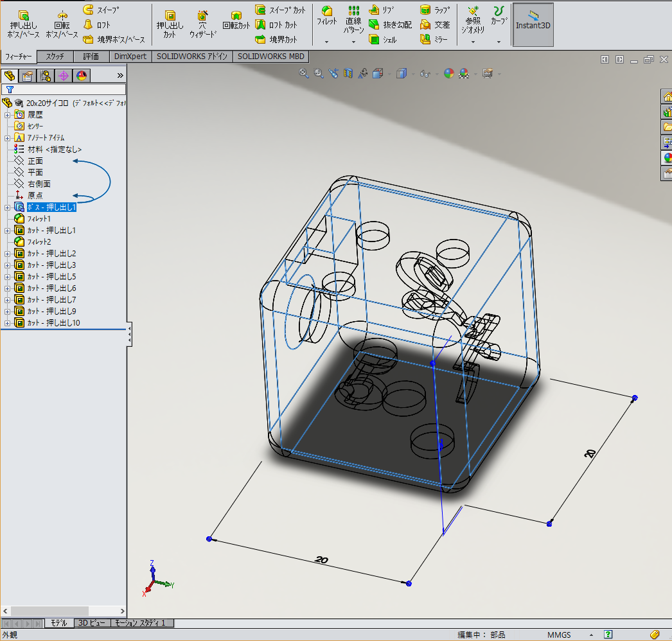This screenshot has width=672, height=641.
Task: Open the MMGS unit system menu arrow
Action: click(x=592, y=635)
